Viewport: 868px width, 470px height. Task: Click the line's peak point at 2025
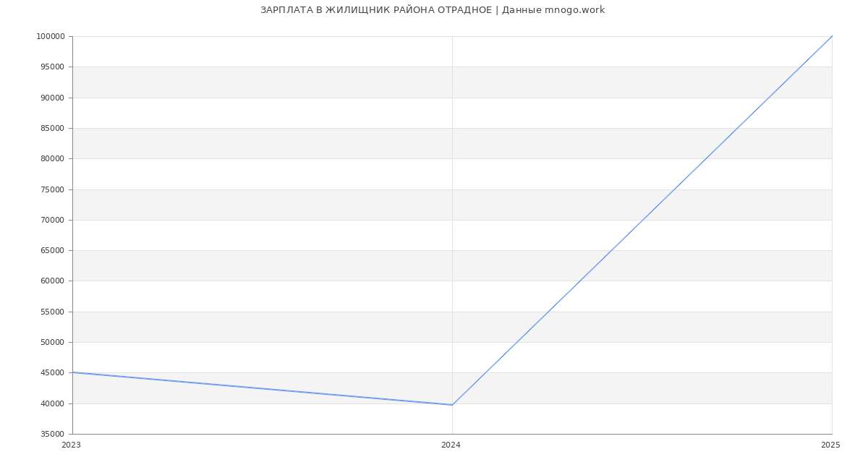832,36
